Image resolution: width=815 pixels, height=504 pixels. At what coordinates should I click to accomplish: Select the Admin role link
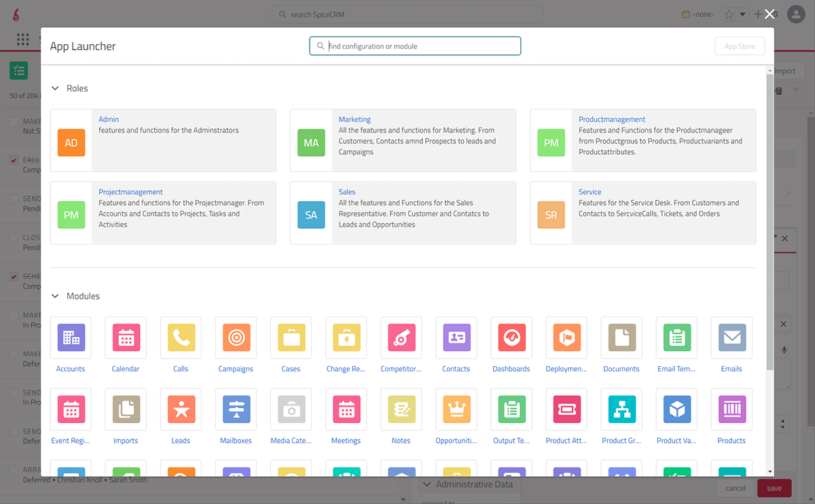coord(109,120)
